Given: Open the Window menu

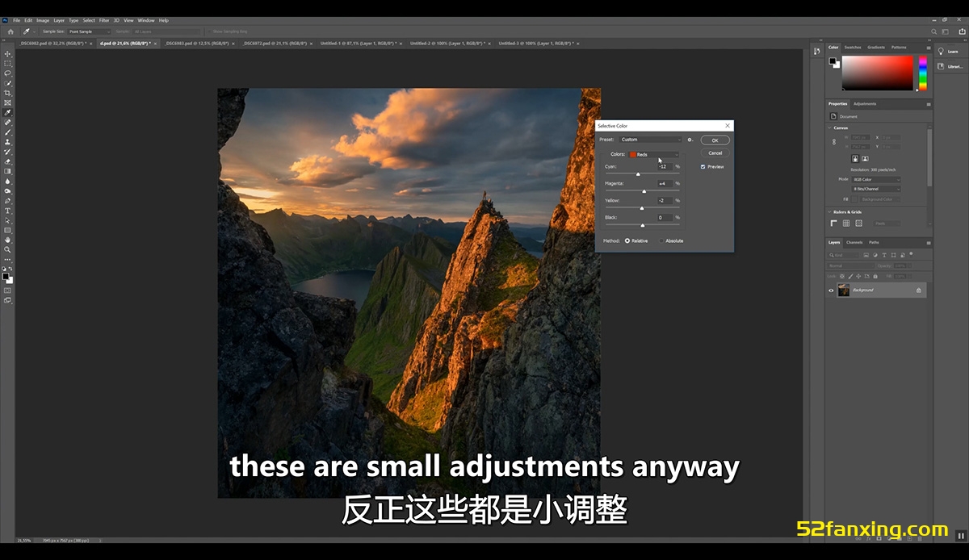Looking at the screenshot, I should click(146, 20).
